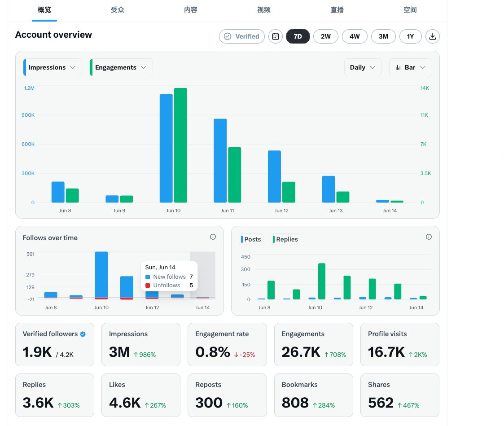Open the Verified followers stat card
The height and width of the screenshot is (426, 504).
55,344
